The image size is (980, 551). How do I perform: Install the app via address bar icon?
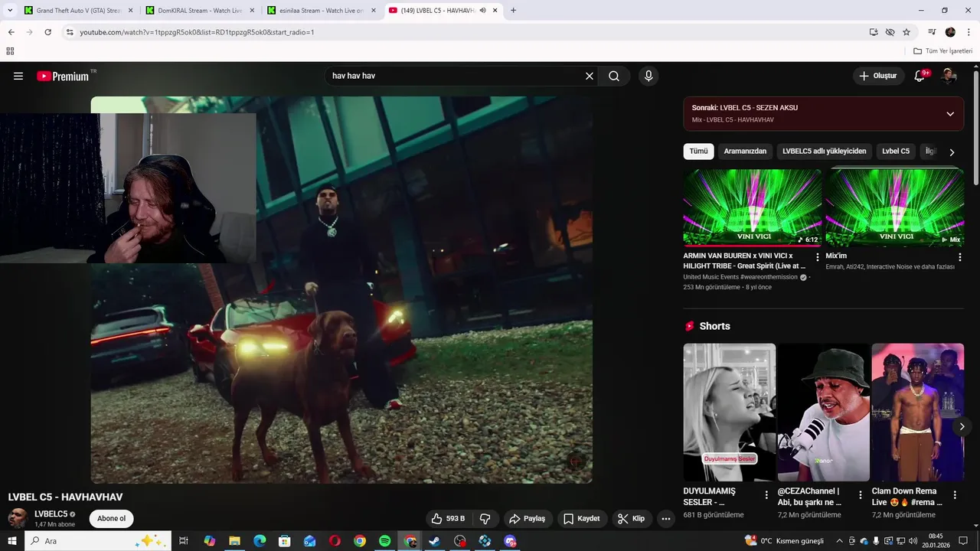pos(874,32)
